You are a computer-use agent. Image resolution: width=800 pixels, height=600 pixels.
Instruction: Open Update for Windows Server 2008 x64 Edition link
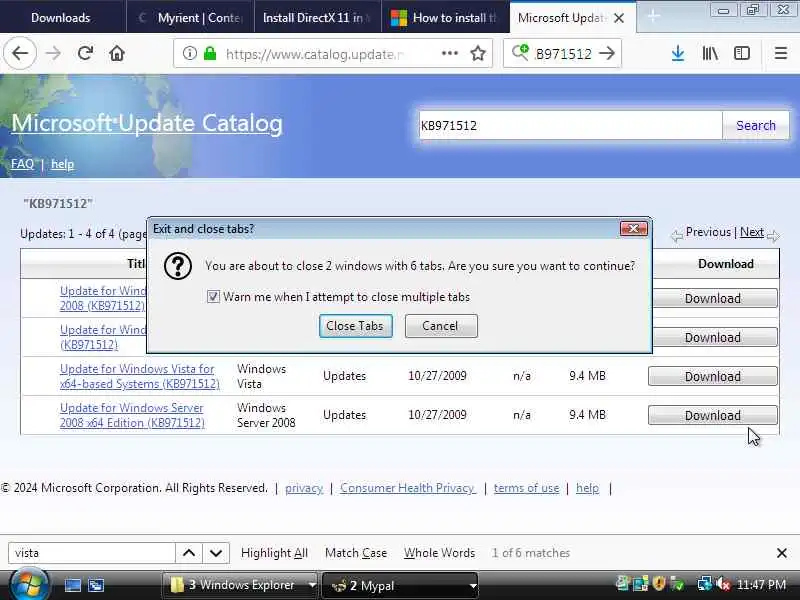click(132, 415)
